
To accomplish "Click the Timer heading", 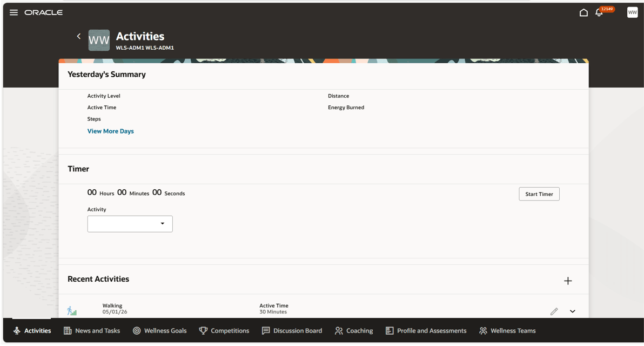I will point(78,169).
